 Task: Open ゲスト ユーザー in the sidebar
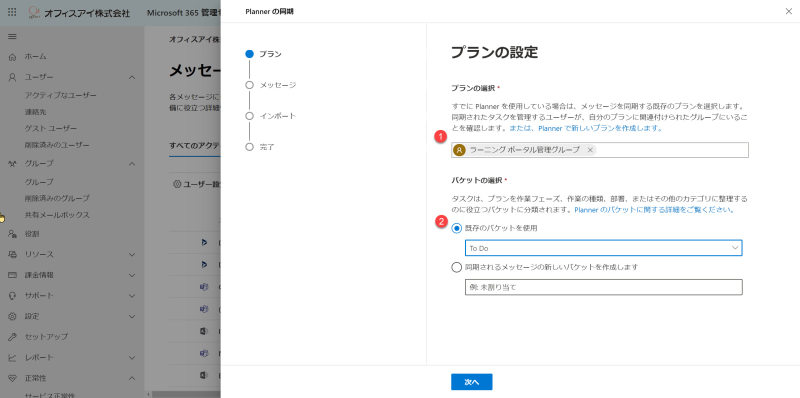pyautogui.click(x=51, y=128)
